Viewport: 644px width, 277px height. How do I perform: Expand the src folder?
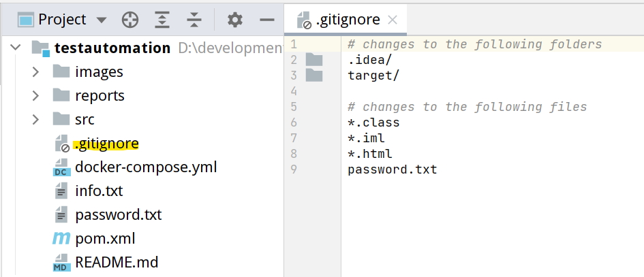pos(35,120)
